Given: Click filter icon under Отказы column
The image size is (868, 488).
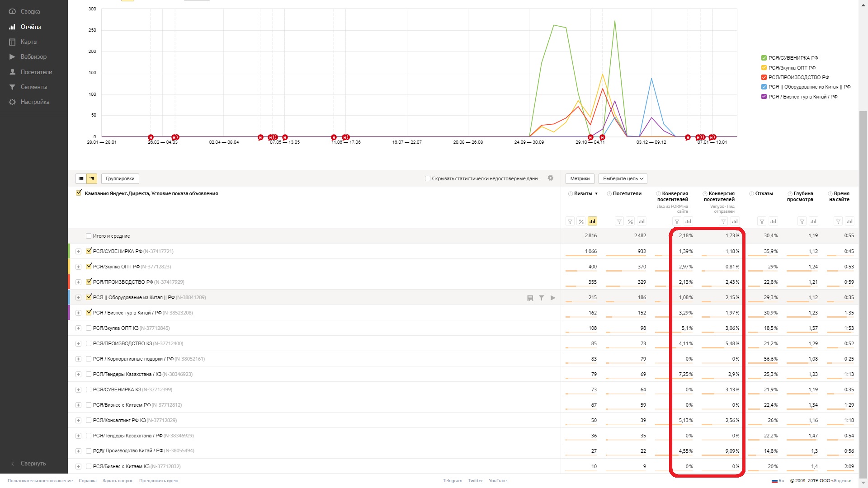Looking at the screenshot, I should point(762,221).
